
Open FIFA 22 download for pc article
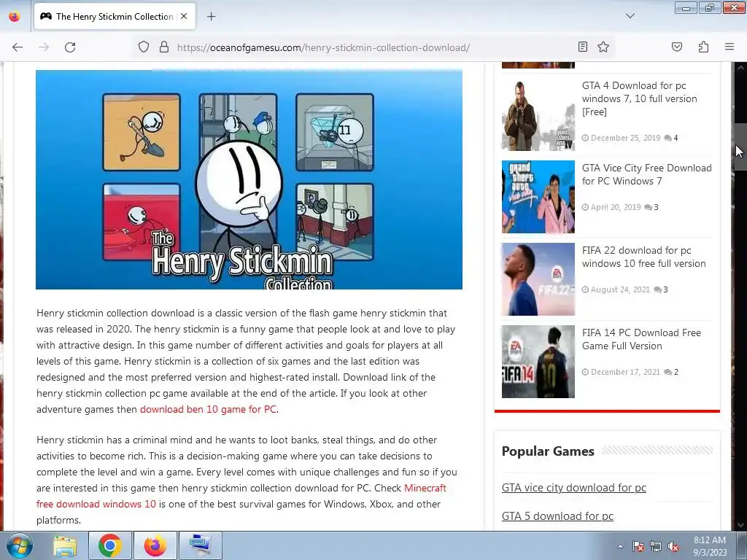tap(643, 257)
